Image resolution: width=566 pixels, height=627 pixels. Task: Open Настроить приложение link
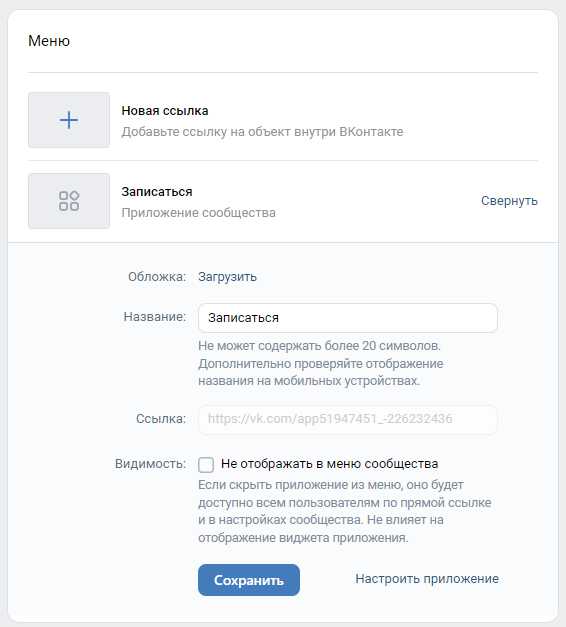[x=427, y=579]
